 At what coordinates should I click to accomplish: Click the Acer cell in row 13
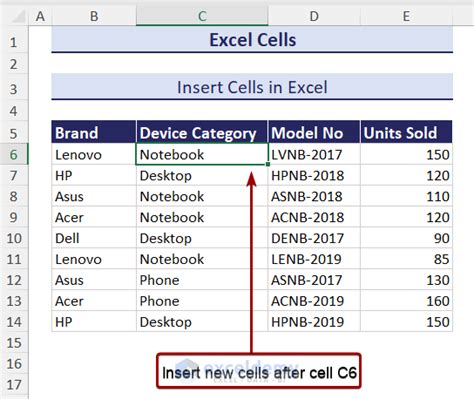(x=94, y=301)
